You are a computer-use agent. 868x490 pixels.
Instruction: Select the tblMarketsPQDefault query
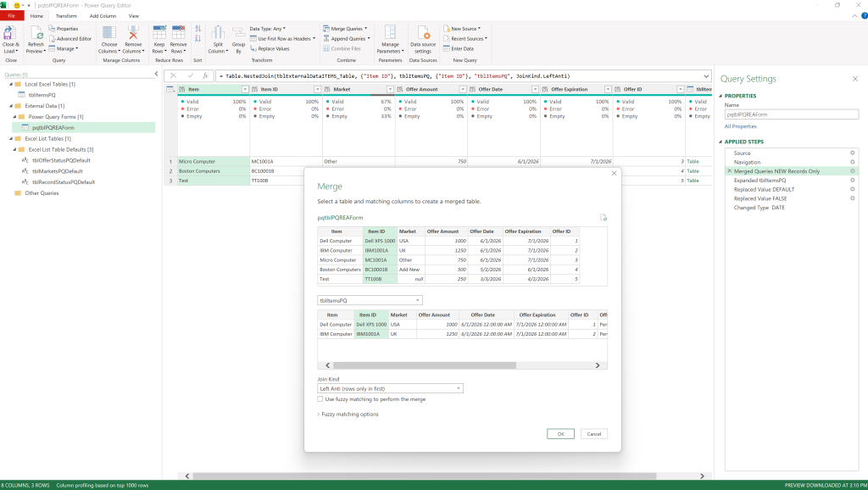pyautogui.click(x=57, y=171)
